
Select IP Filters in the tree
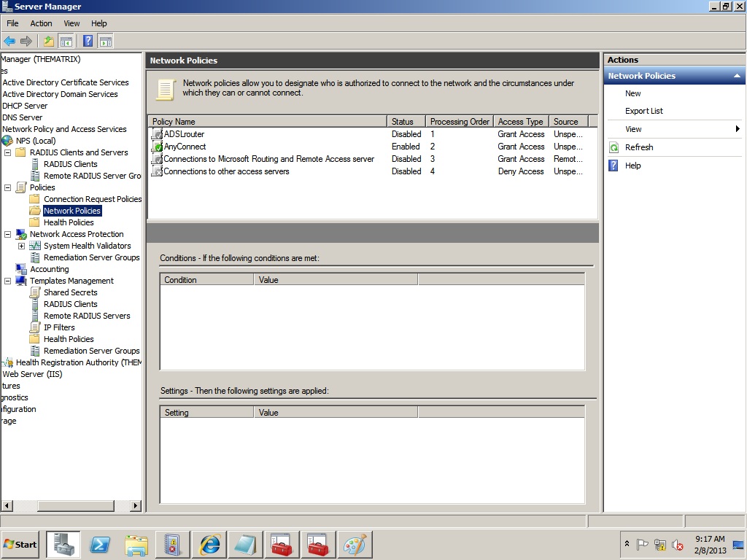click(x=59, y=327)
